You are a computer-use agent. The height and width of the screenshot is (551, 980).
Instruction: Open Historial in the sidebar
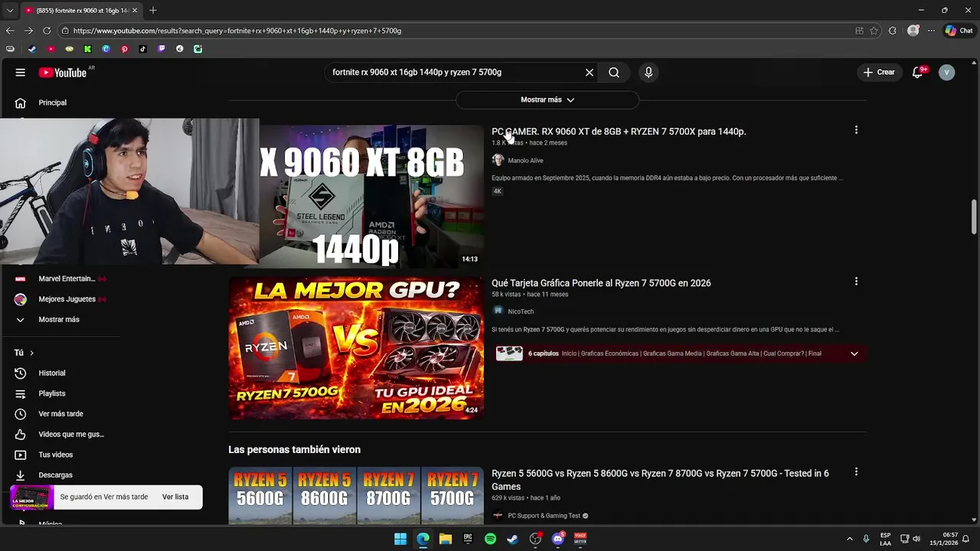52,373
